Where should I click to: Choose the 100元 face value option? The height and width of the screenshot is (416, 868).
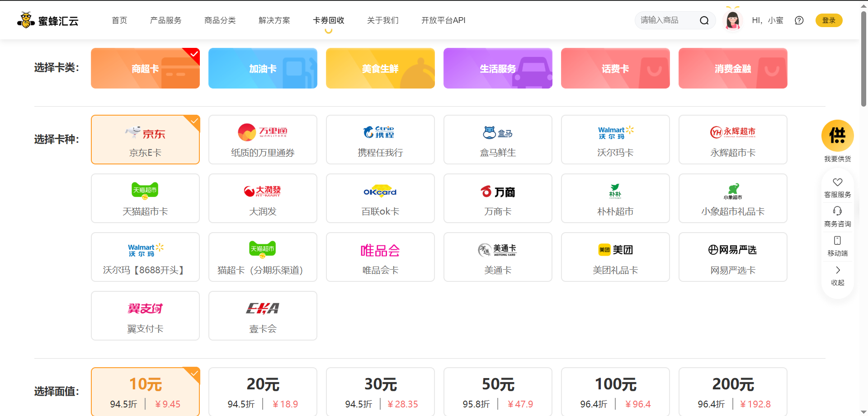pyautogui.click(x=615, y=391)
